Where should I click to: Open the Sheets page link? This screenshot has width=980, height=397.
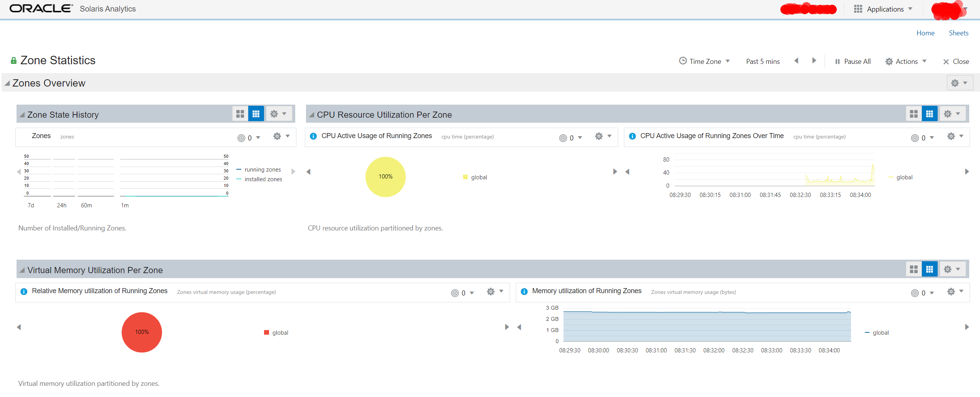958,33
